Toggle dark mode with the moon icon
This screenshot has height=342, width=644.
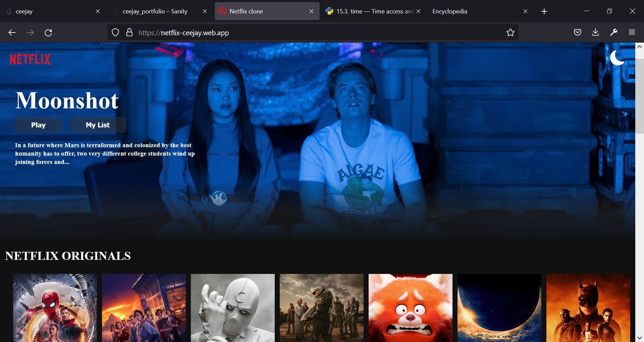tap(617, 58)
